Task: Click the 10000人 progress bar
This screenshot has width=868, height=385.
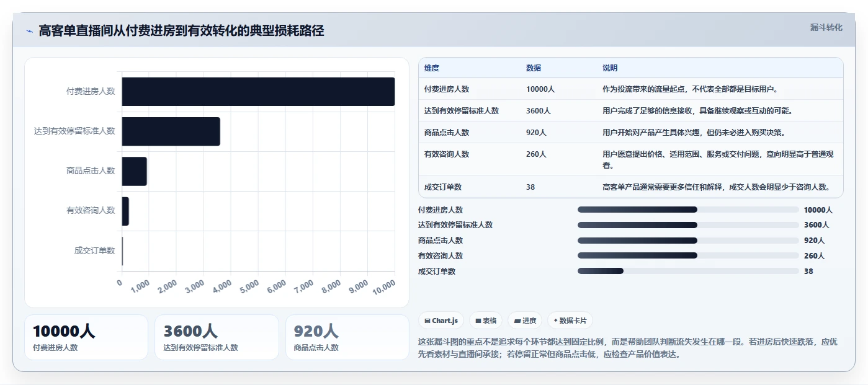Action: pos(688,210)
